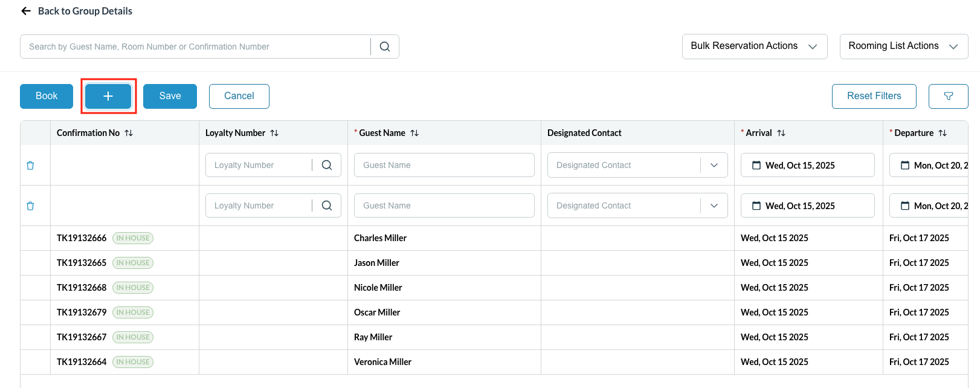
Task: Sort rows by Arrival date
Action: click(x=781, y=133)
